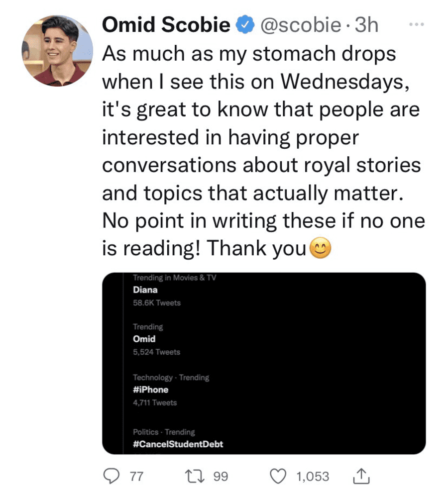Click the #iPhone trending hashtag
Image resolution: width=448 pixels, height=496 pixels.
point(151,390)
